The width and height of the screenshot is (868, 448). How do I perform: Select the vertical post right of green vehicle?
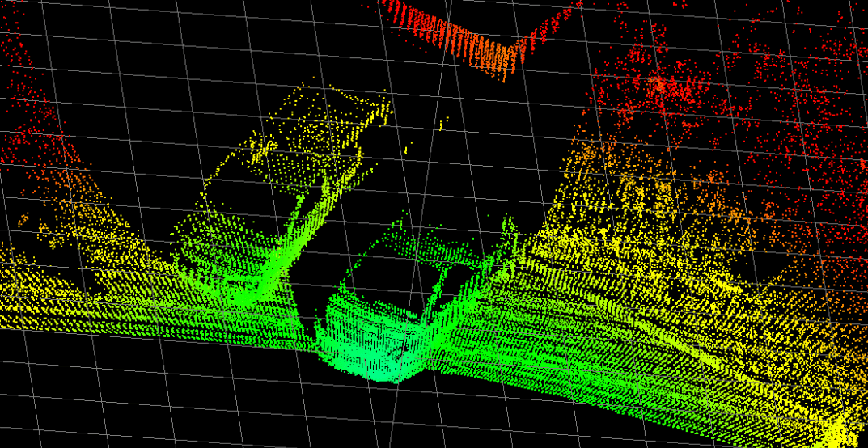tap(508, 235)
